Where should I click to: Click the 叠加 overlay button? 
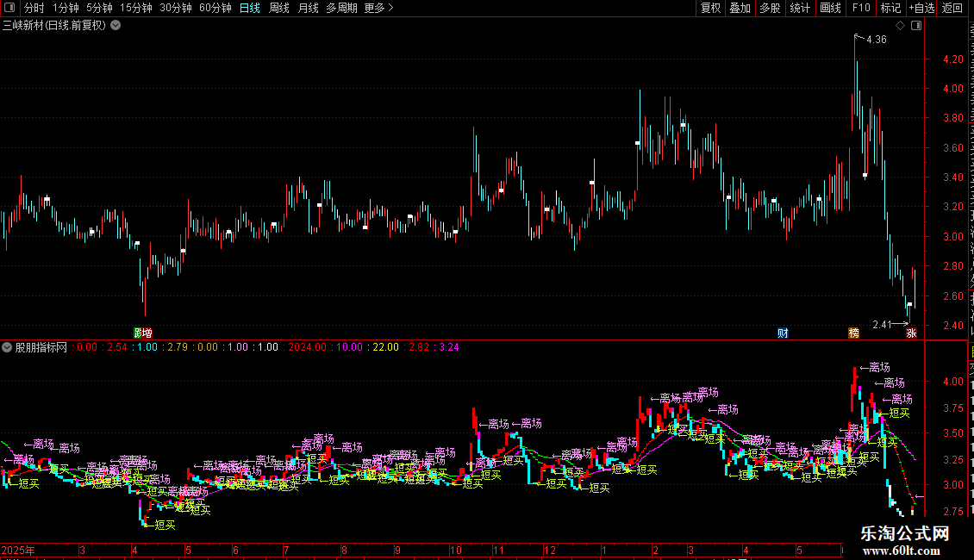740,8
